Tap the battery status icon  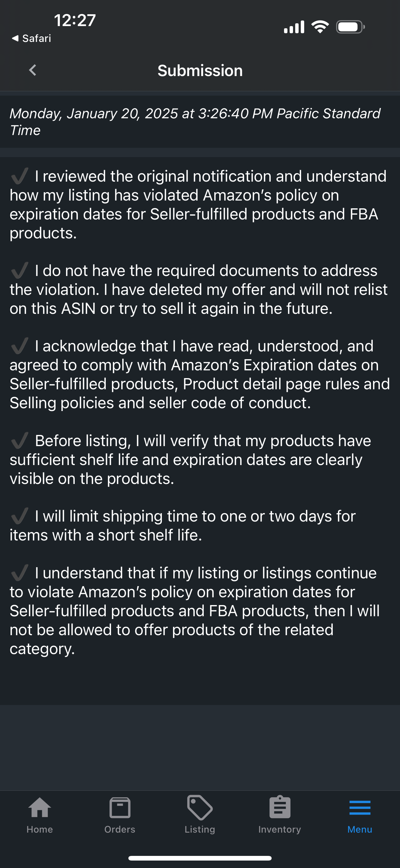pos(350,27)
